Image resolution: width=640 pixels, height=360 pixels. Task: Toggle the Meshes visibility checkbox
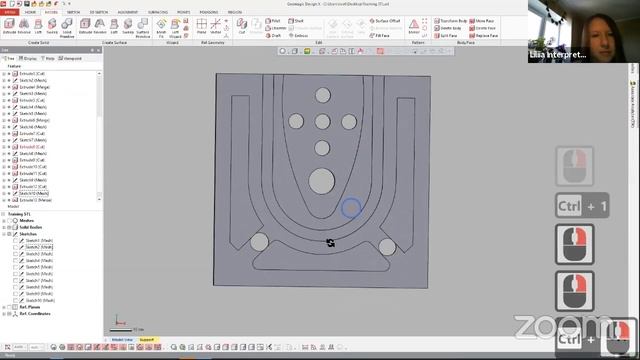9,221
